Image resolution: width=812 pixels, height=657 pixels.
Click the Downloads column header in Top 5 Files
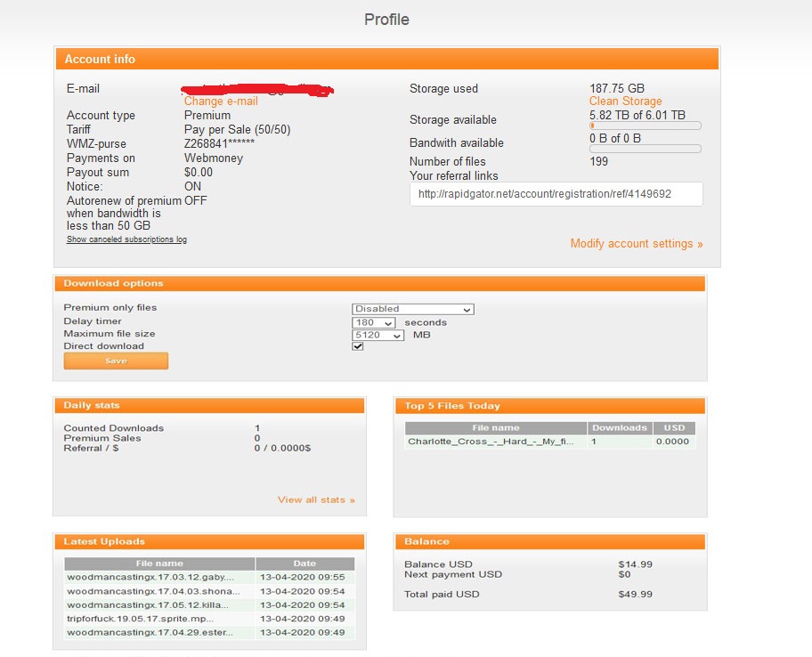[620, 427]
